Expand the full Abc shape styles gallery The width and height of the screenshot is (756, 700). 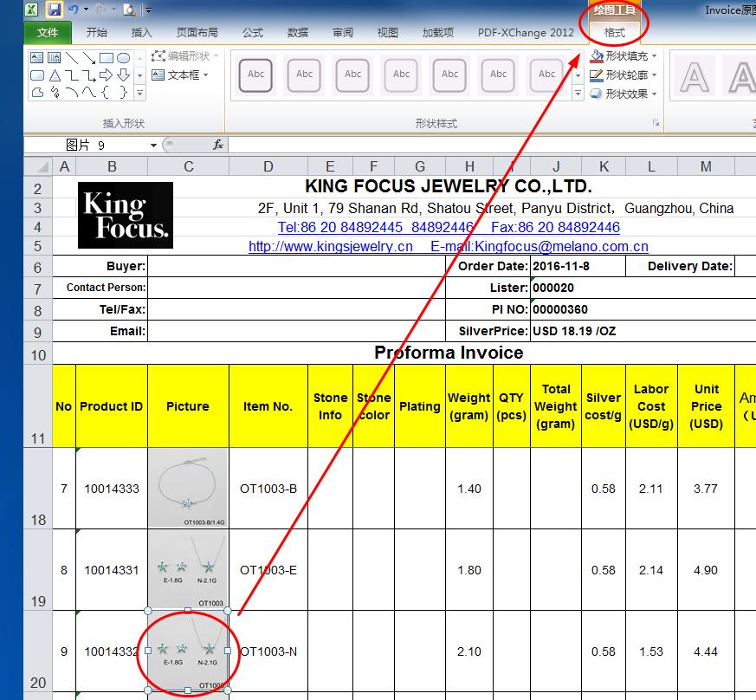pyautogui.click(x=578, y=93)
